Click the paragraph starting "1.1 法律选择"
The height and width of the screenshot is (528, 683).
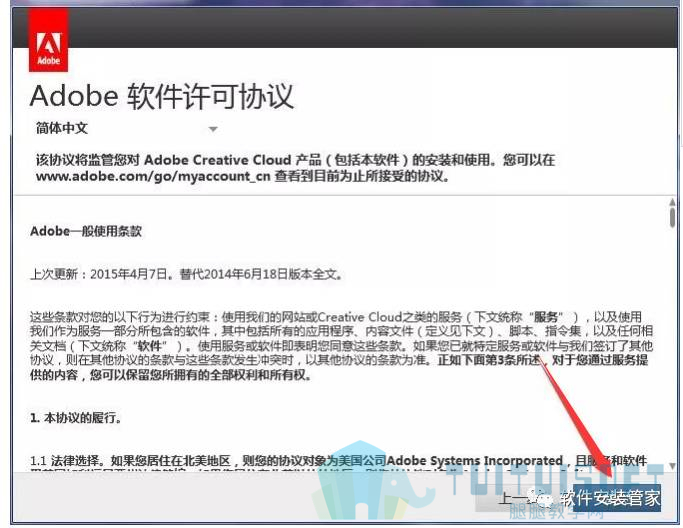(339, 461)
